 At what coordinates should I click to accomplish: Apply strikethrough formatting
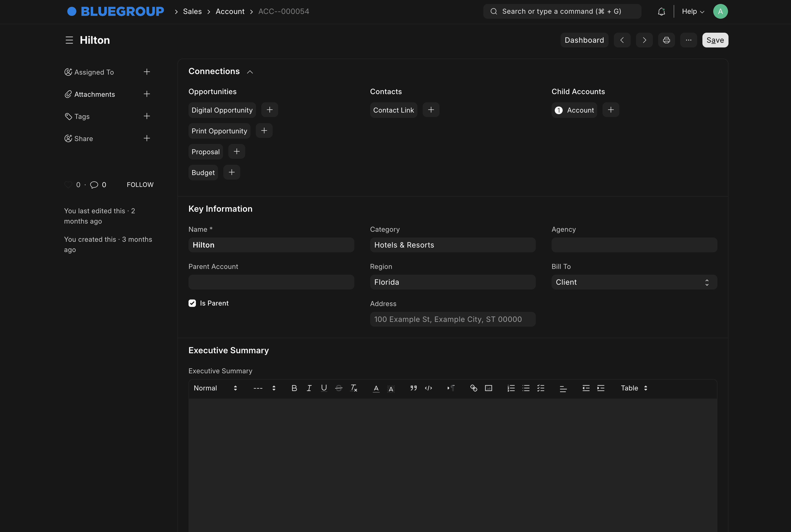339,388
